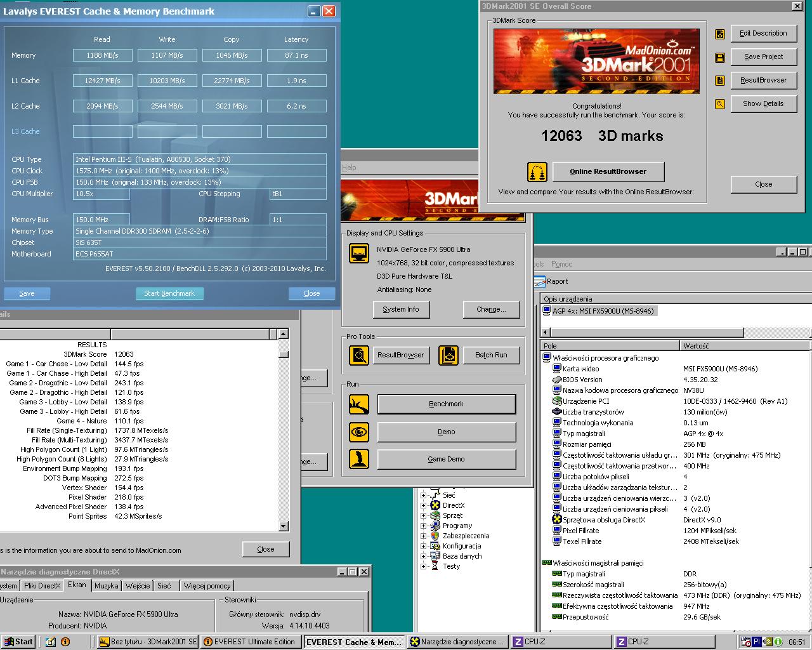
Task: Click the Game Demo button
Action: [x=447, y=459]
